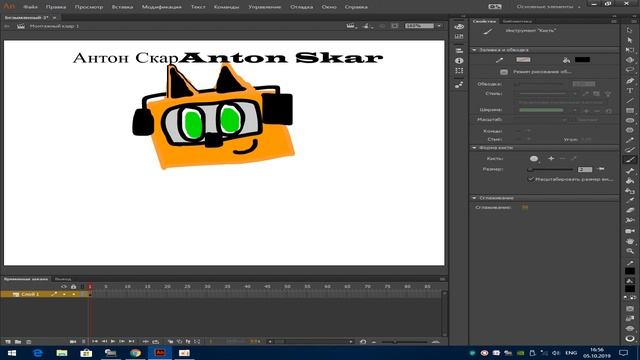This screenshot has width=640, height=360.
Task: Switch to the Библиотека tab
Action: coord(517,21)
